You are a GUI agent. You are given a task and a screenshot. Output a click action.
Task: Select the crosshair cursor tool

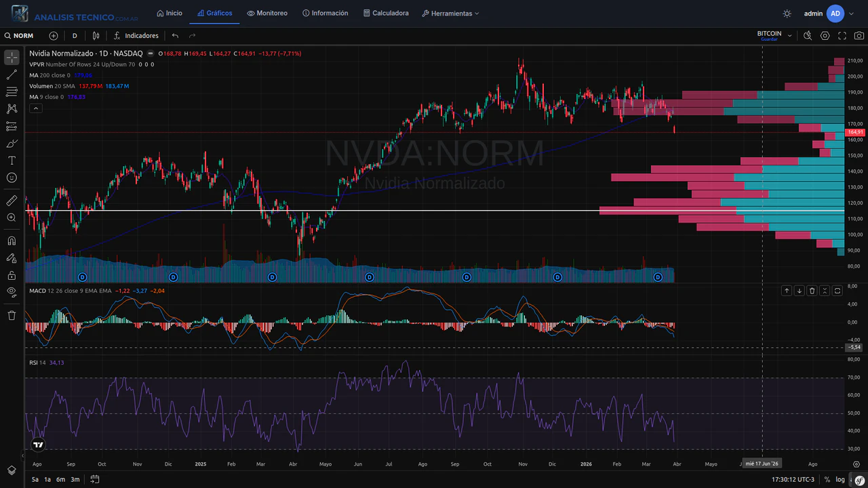click(x=12, y=58)
